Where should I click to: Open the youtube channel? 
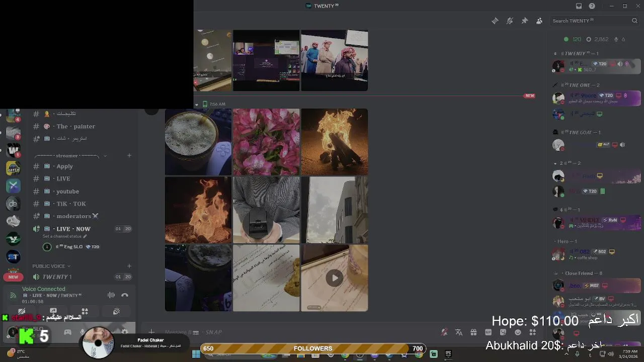coord(82,191)
